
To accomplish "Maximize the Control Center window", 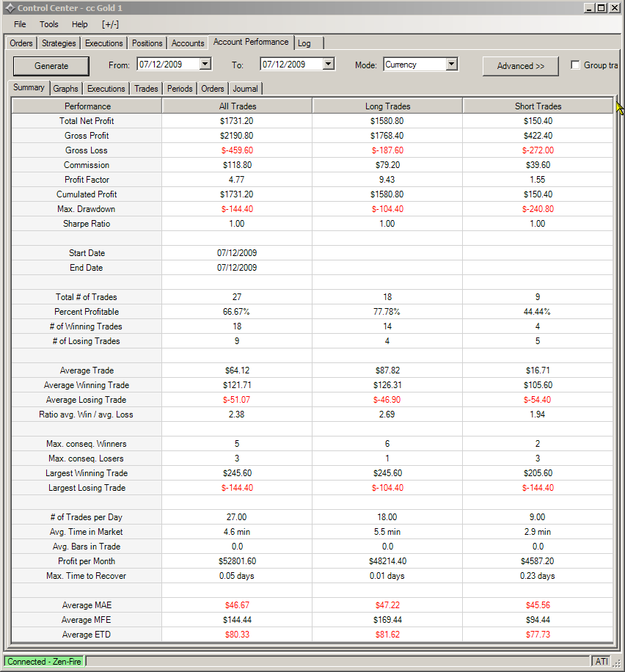I will coord(602,8).
